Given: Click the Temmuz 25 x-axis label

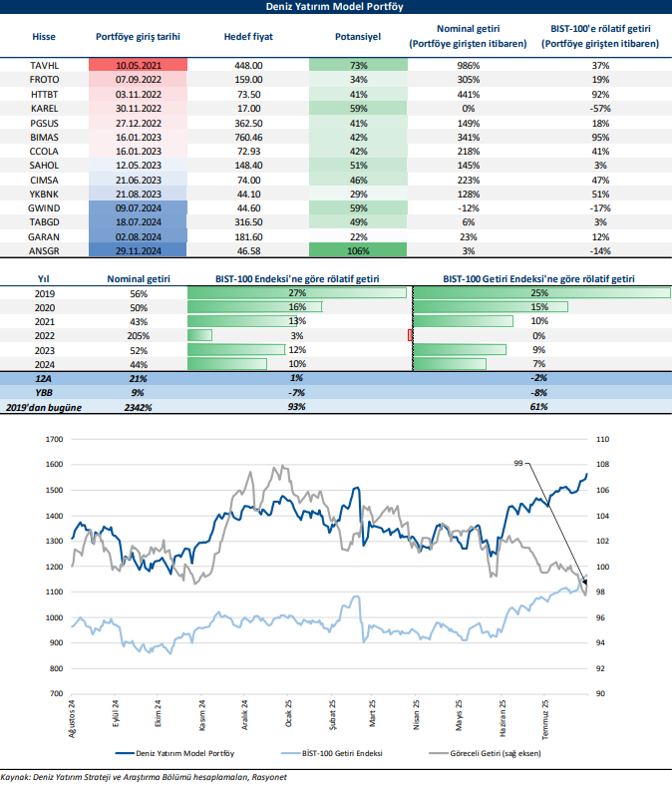Looking at the screenshot, I should pos(544,719).
